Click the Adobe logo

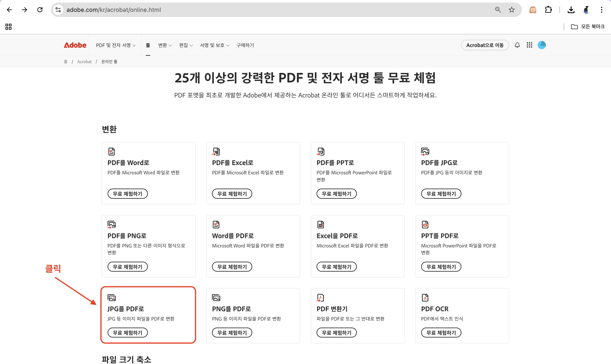point(75,45)
